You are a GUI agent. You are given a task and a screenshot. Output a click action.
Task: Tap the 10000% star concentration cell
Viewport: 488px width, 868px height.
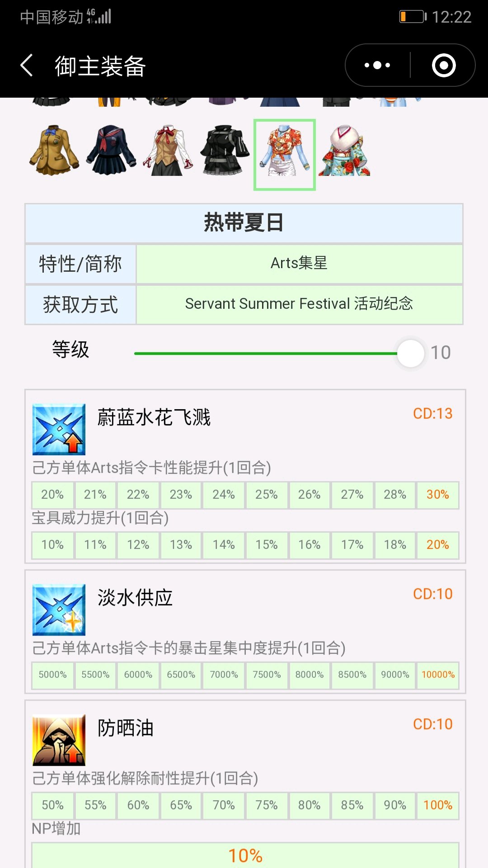tap(437, 675)
